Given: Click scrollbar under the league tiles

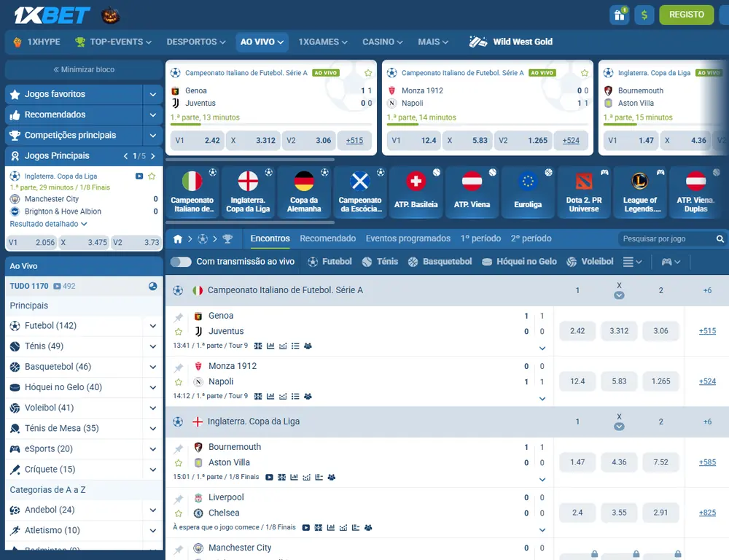Looking at the screenshot, I should click(250, 222).
